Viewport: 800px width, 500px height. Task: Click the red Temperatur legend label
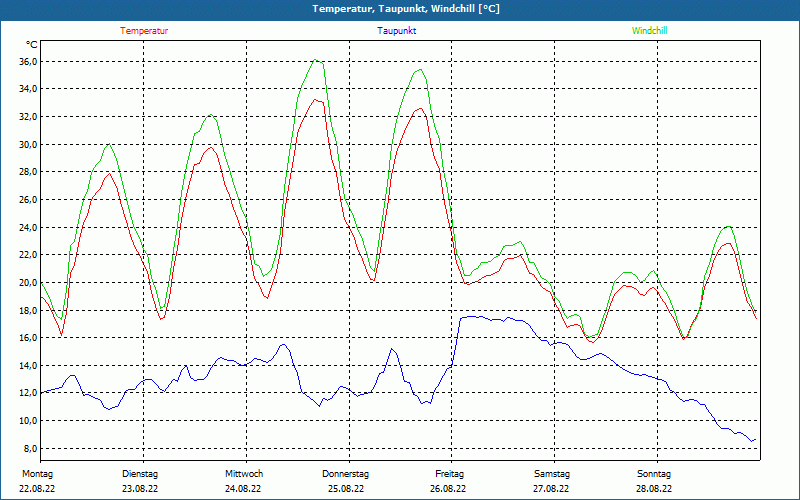(144, 31)
